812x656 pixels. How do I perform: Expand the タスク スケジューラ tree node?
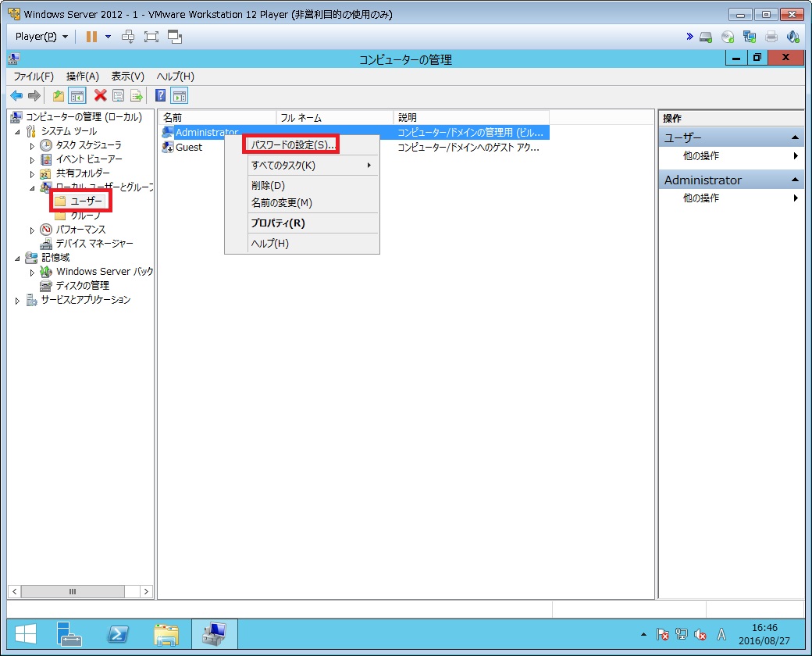pyautogui.click(x=32, y=146)
